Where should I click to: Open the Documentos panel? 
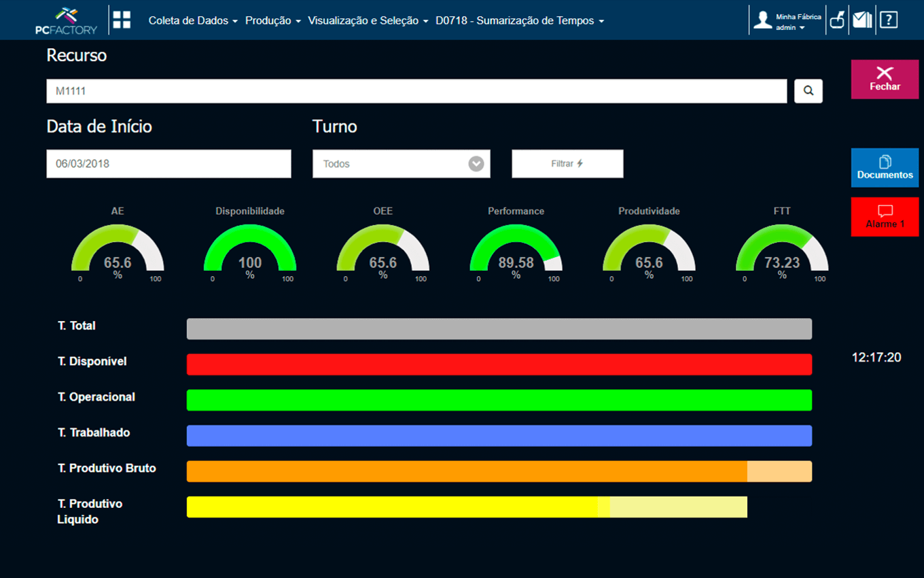coord(885,167)
